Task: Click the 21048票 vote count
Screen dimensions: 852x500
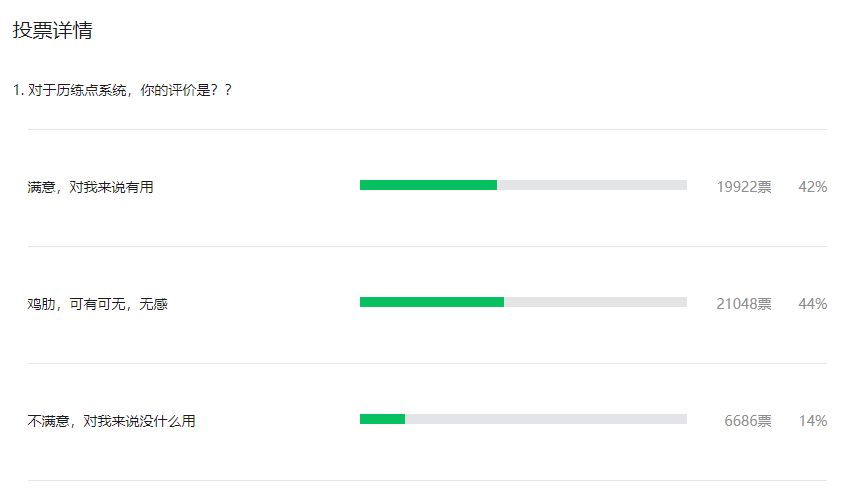Action: 743,304
